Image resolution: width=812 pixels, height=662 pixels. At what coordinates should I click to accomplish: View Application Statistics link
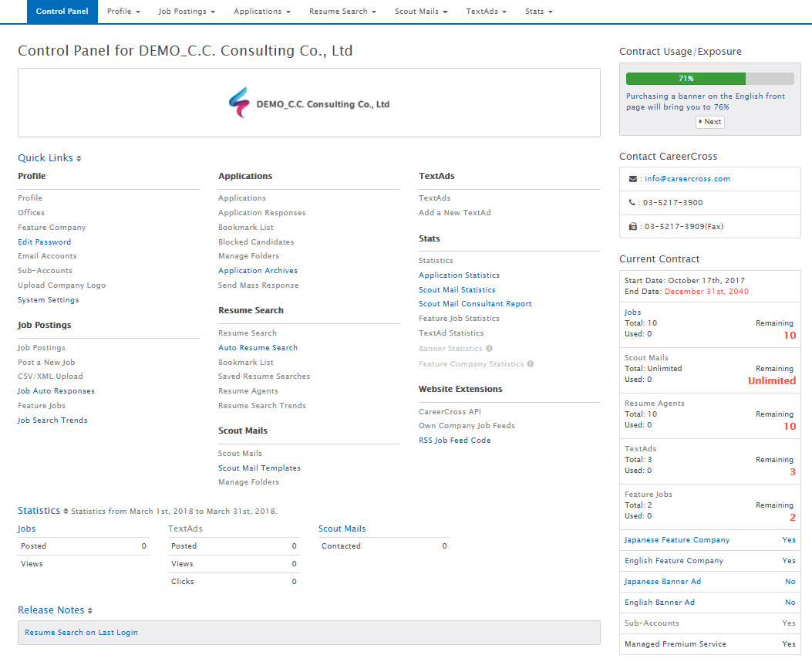point(460,275)
